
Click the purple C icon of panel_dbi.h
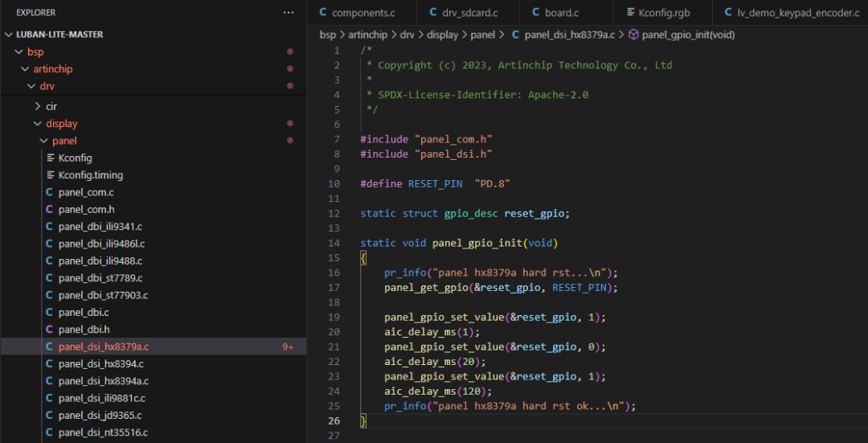(x=49, y=330)
